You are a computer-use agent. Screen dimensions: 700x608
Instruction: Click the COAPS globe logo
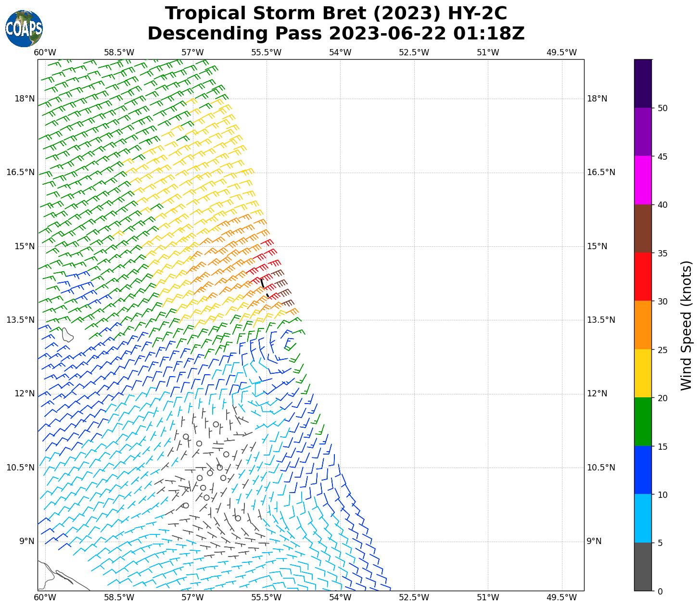point(24,28)
